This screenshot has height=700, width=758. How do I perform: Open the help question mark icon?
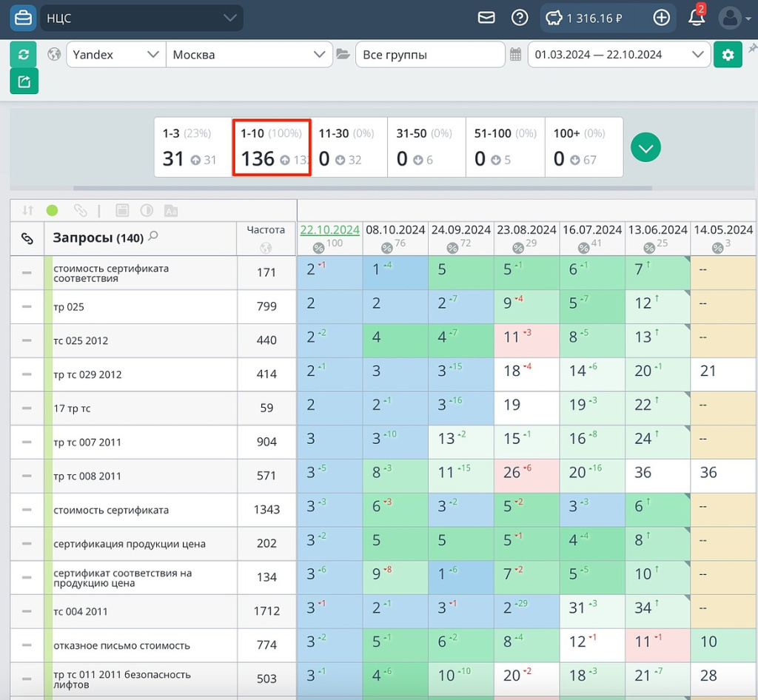click(520, 18)
